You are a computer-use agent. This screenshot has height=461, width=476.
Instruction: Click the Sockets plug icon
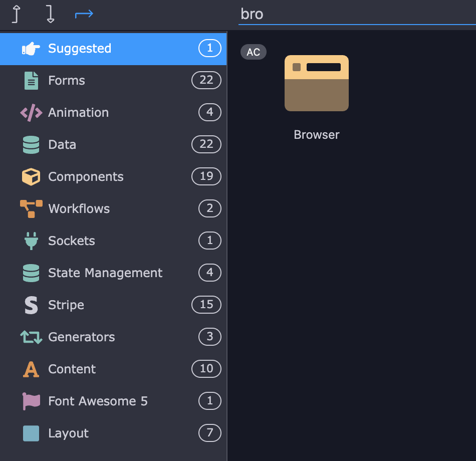click(31, 241)
